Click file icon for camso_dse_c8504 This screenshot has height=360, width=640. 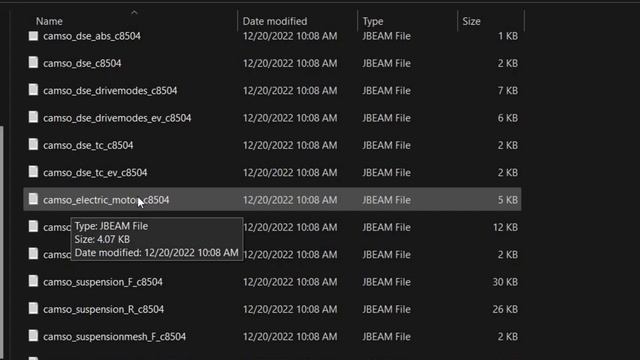[33, 63]
